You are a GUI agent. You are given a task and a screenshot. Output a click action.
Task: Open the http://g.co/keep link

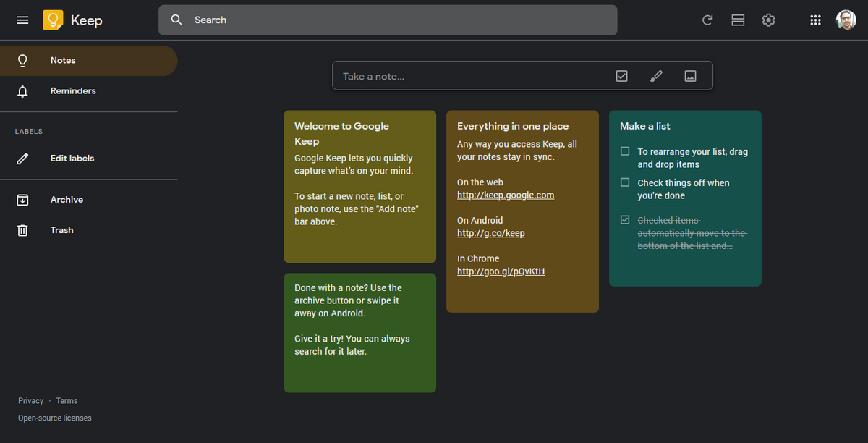[x=490, y=233]
